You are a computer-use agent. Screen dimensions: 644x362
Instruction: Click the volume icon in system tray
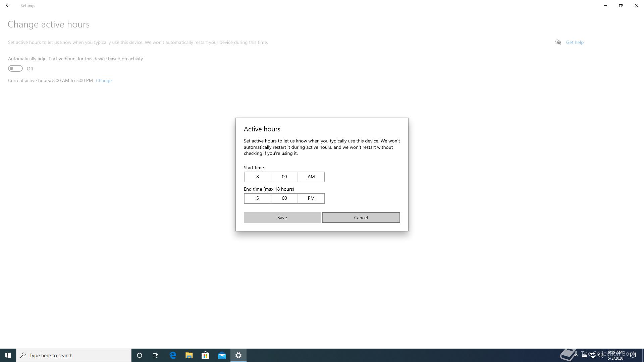click(601, 355)
